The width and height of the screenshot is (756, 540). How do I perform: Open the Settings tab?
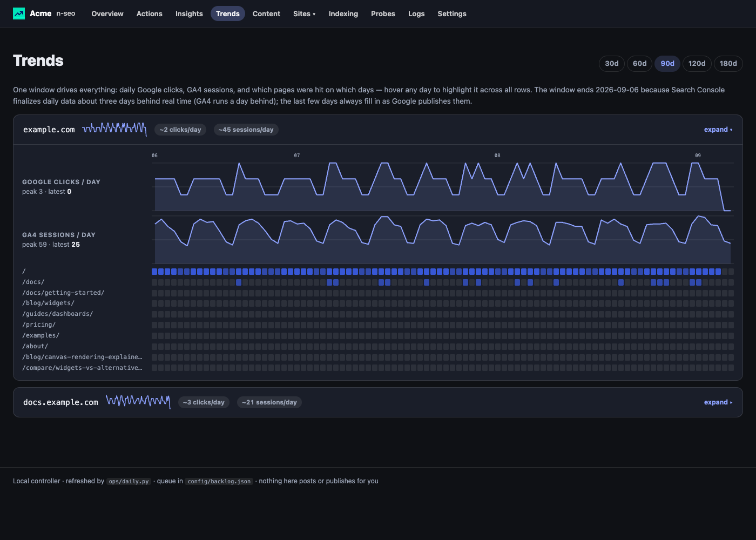tap(452, 13)
